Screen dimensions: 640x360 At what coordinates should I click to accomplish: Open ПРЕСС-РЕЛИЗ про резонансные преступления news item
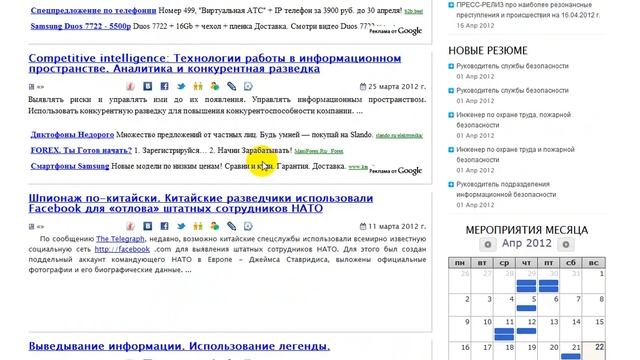coord(528,10)
